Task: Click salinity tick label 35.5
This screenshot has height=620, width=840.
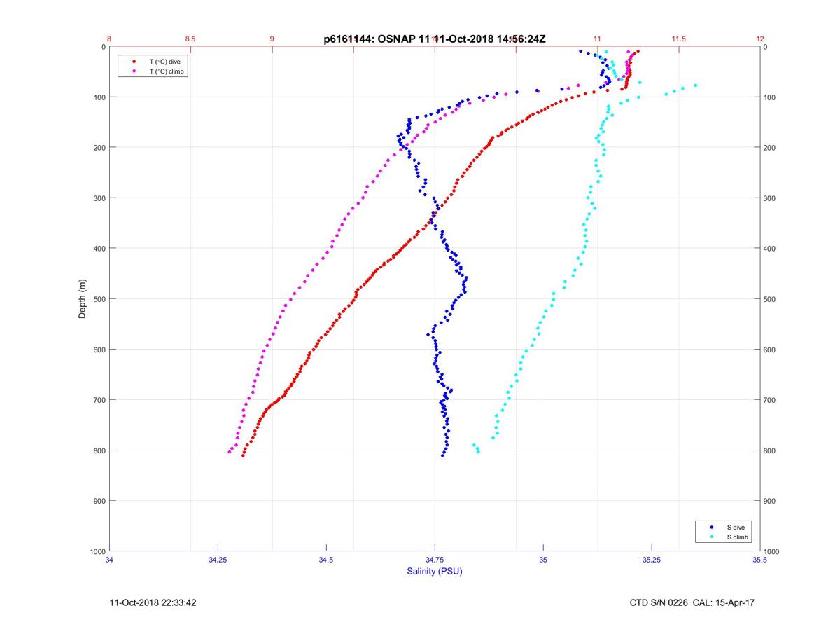Action: click(x=760, y=560)
